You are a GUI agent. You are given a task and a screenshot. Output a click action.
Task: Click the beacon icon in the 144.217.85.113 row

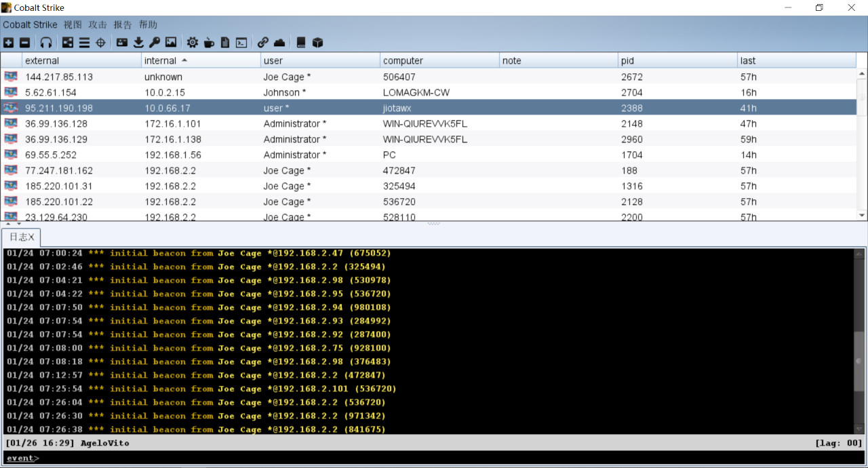point(11,77)
